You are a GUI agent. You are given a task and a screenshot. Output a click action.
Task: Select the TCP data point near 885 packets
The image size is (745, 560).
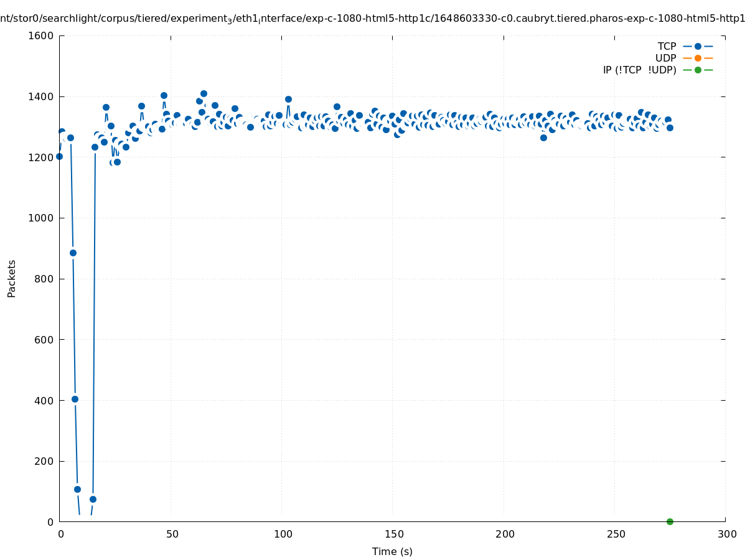73,253
